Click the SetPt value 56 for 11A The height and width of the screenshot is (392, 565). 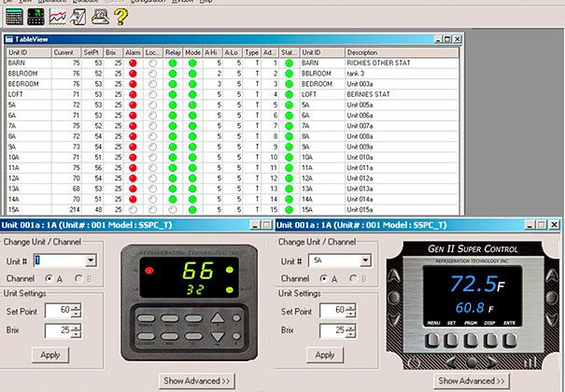tap(98, 168)
